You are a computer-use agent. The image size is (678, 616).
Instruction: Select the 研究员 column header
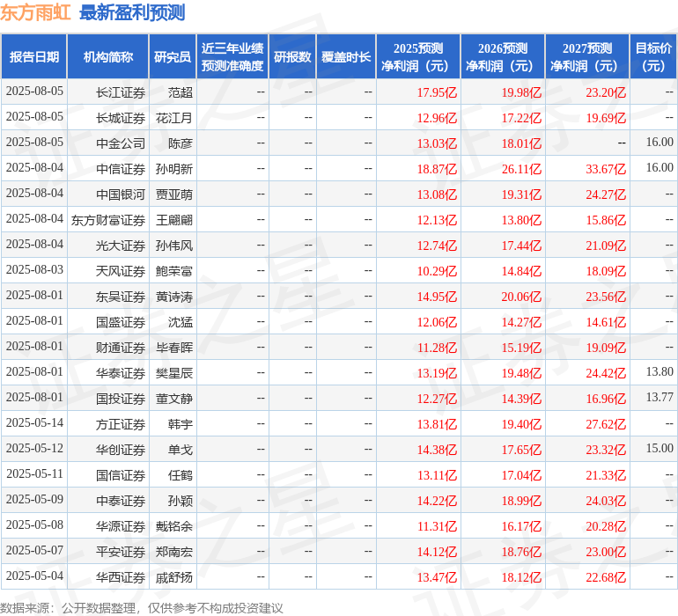pyautogui.click(x=173, y=56)
